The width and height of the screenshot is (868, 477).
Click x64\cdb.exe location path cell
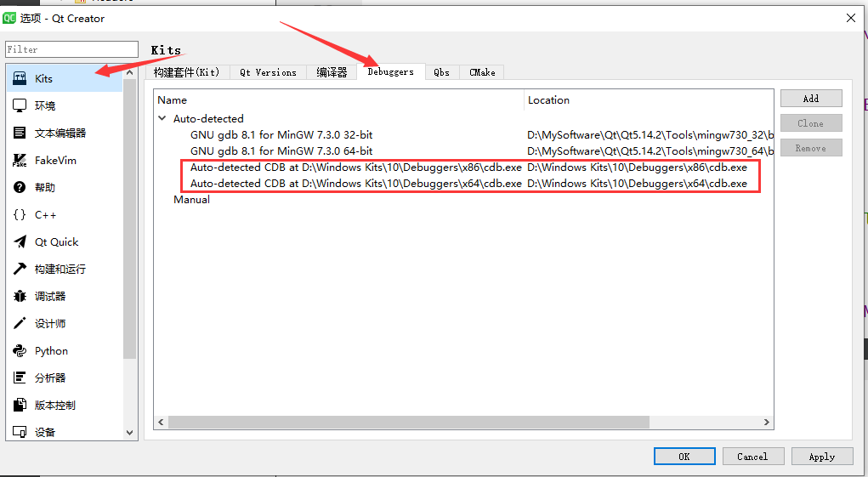tap(637, 183)
